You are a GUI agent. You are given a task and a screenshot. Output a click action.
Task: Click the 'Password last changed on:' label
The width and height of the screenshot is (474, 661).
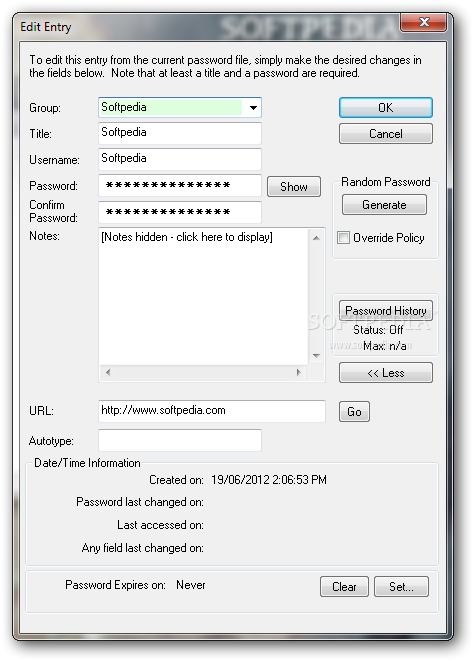point(140,502)
